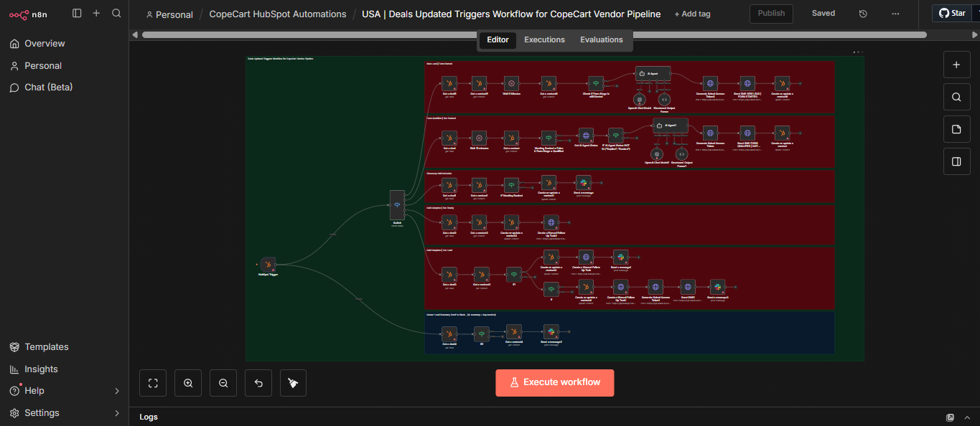Select the Send SMS NEW LEAD Form Started node
Image resolution: width=980 pixels, height=426 pixels.
click(747, 84)
